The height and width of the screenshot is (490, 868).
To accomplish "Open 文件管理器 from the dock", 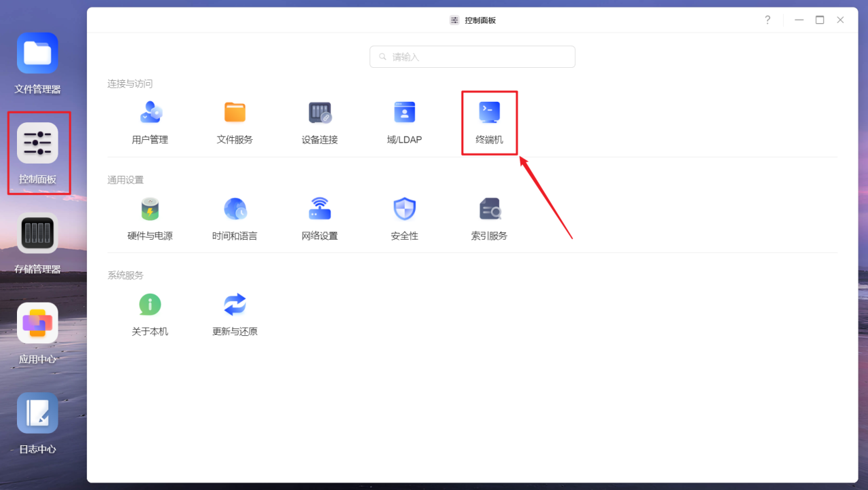I will pyautogui.click(x=37, y=52).
